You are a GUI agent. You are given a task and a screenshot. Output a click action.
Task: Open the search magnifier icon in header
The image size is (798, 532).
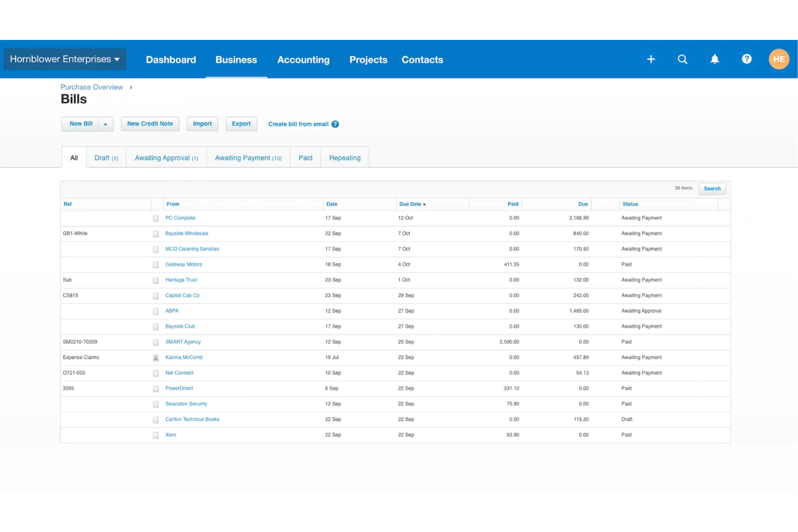coord(683,59)
